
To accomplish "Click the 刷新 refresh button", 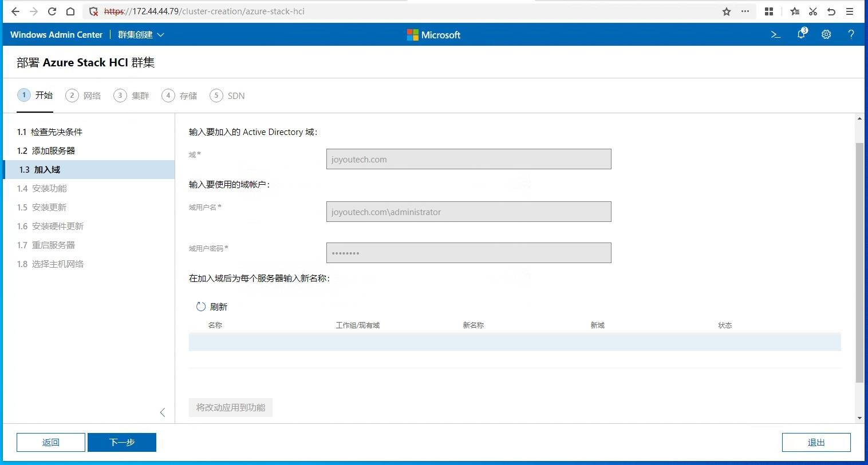I will pyautogui.click(x=212, y=307).
